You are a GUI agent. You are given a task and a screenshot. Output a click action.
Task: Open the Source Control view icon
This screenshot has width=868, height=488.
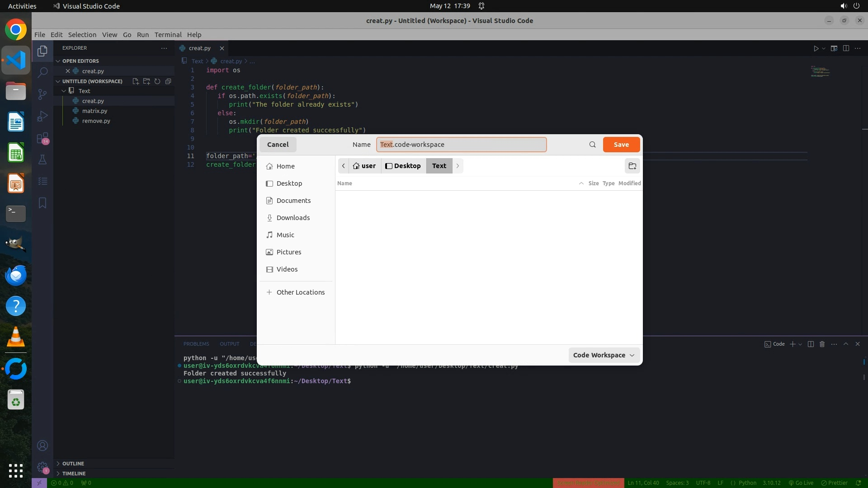pyautogui.click(x=42, y=94)
